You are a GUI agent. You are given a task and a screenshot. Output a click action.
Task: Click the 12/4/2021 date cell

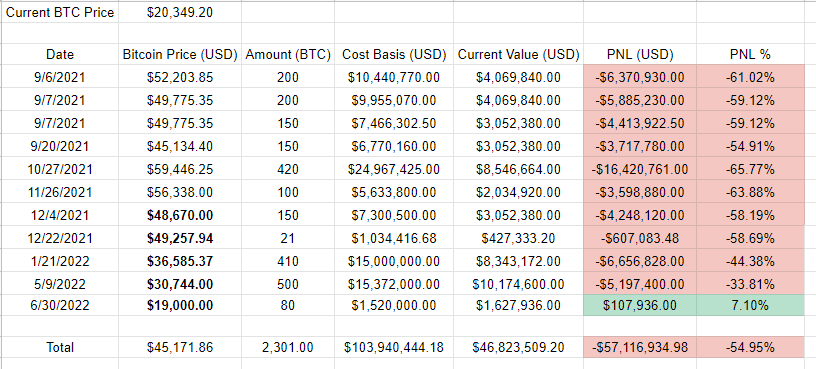(x=60, y=215)
